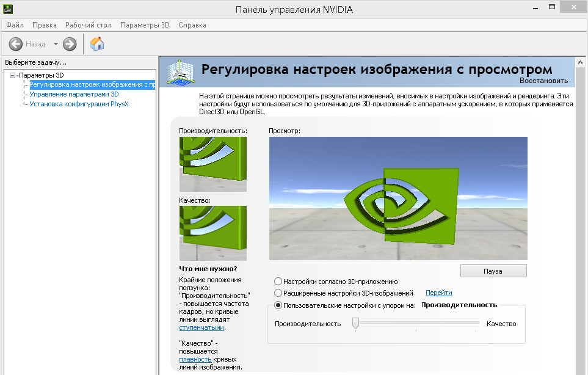Open the Справка menu
The image size is (588, 375).
pos(192,25)
